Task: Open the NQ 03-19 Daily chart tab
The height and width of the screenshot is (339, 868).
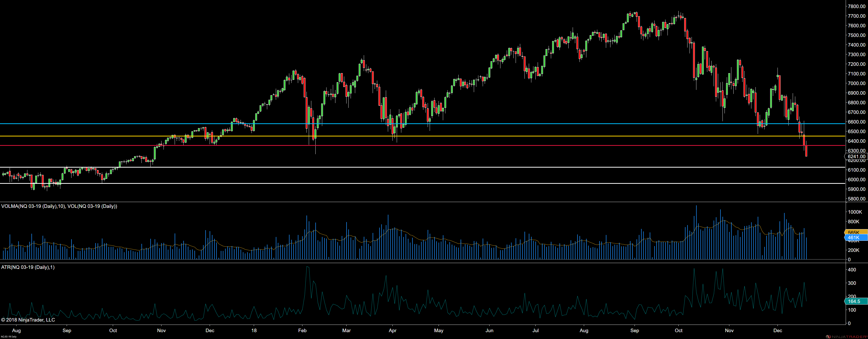Action: 8,337
